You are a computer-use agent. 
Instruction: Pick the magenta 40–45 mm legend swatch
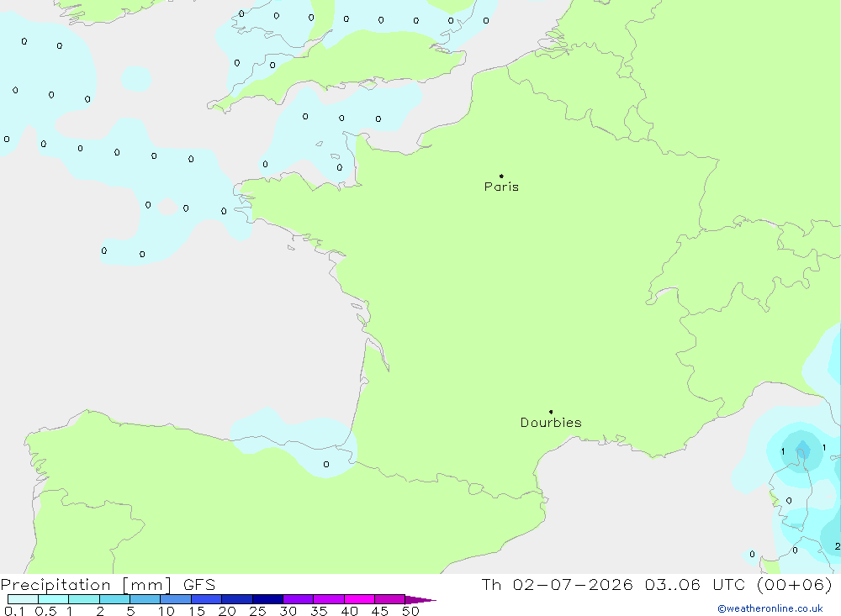pos(359,599)
